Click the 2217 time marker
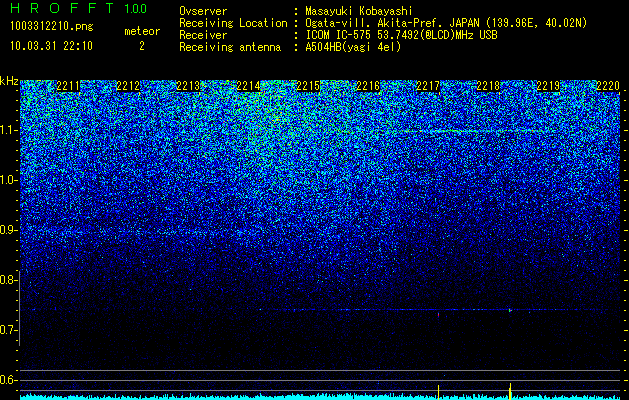 (428, 86)
